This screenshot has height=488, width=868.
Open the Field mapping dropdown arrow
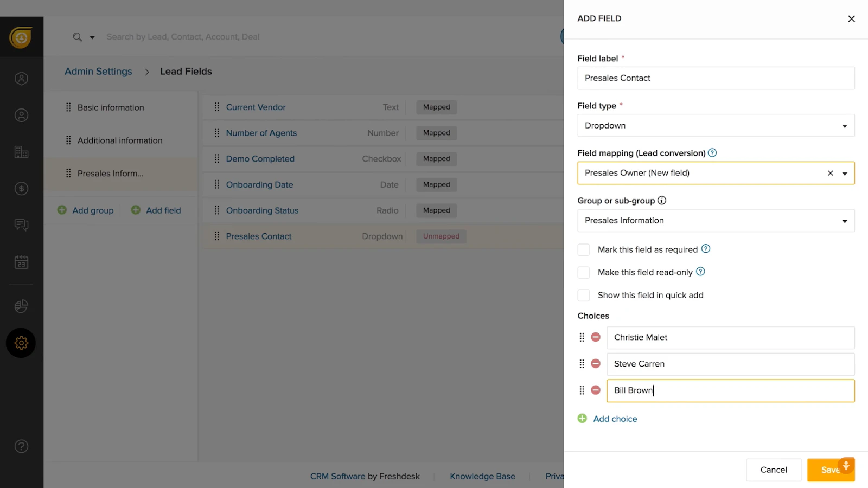tap(845, 174)
